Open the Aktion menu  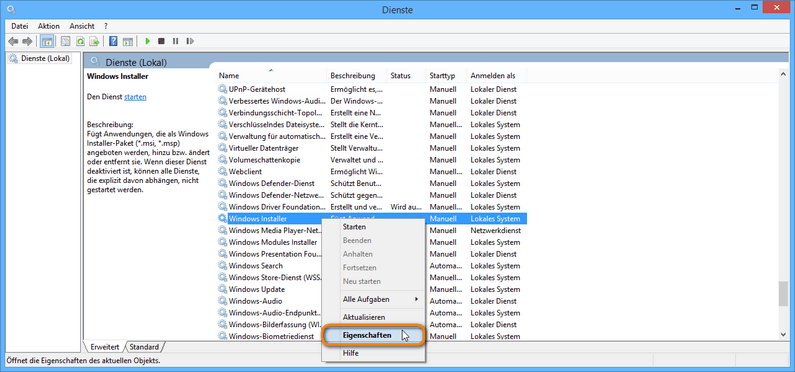click(49, 26)
